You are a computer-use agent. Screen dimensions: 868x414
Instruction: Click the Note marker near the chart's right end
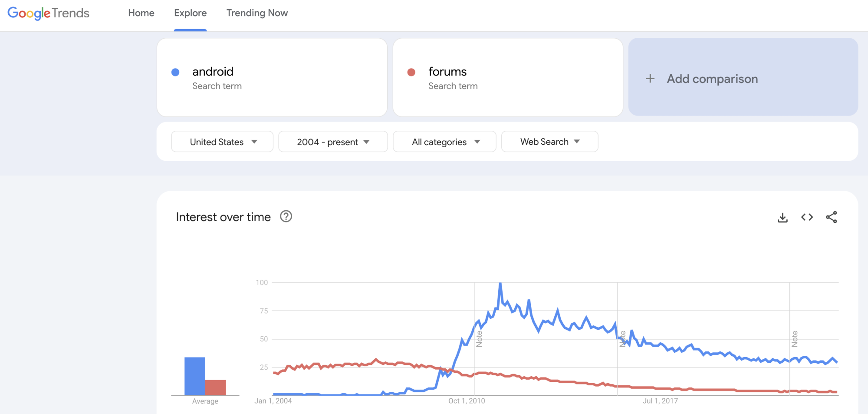coord(795,339)
